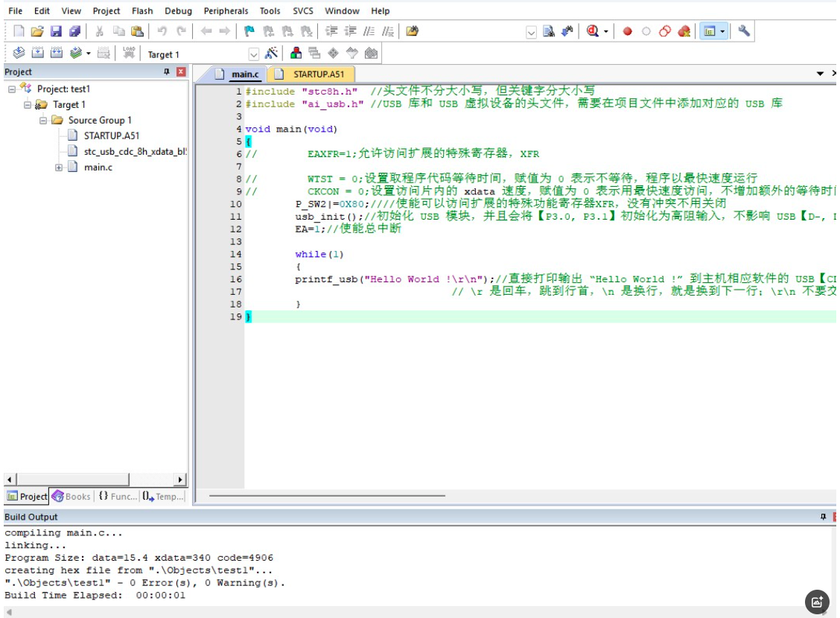This screenshot has width=840, height=618.
Task: Open Manage Run-Time Environment icon
Action: pos(333,53)
